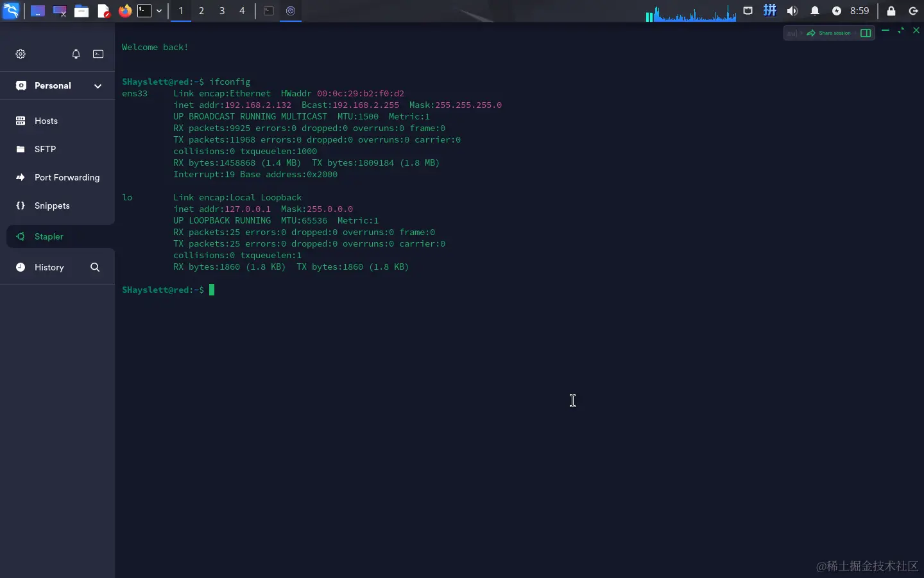Switch to workspace 3

tap(222, 11)
